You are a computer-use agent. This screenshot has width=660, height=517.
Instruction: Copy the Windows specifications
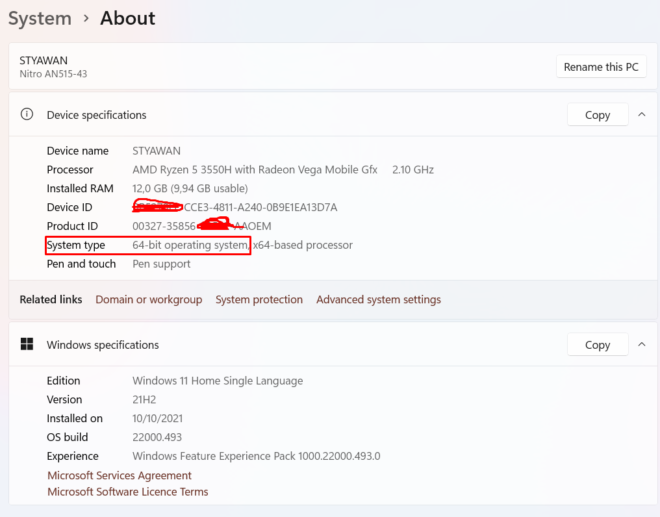(x=598, y=344)
